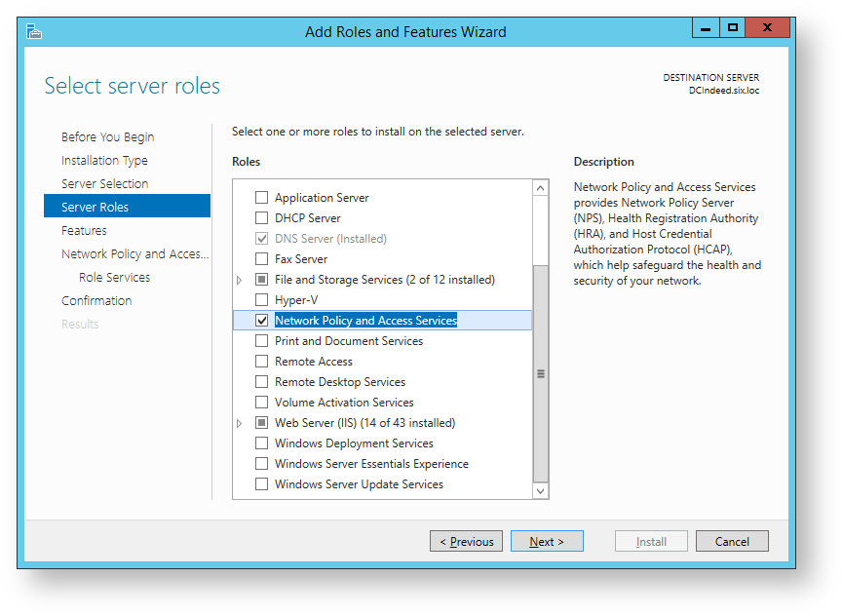The height and width of the screenshot is (616, 843).
Task: Expand File and Storage Services node
Action: point(240,281)
